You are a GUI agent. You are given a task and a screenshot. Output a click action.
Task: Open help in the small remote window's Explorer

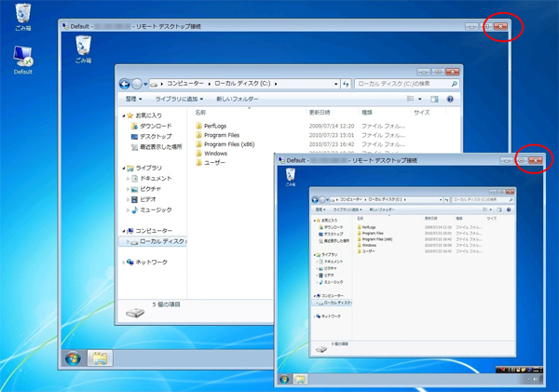[x=509, y=210]
